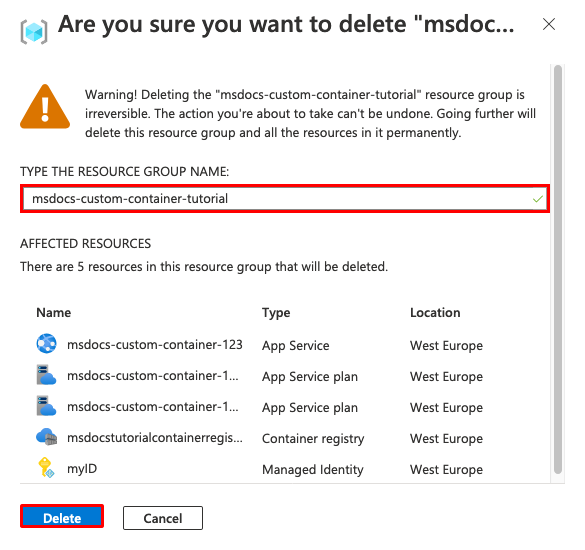The image size is (585, 550).
Task: Click the green validation checkmark
Action: tap(538, 199)
